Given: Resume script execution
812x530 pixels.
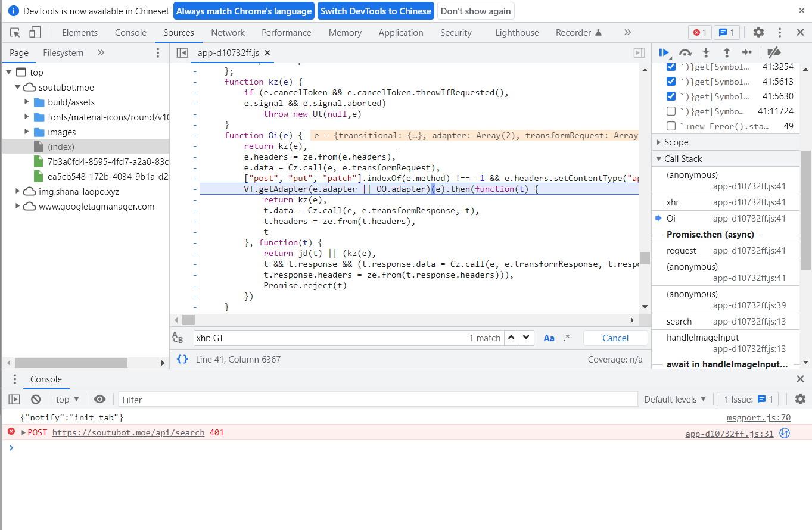Looking at the screenshot, I should (x=664, y=52).
